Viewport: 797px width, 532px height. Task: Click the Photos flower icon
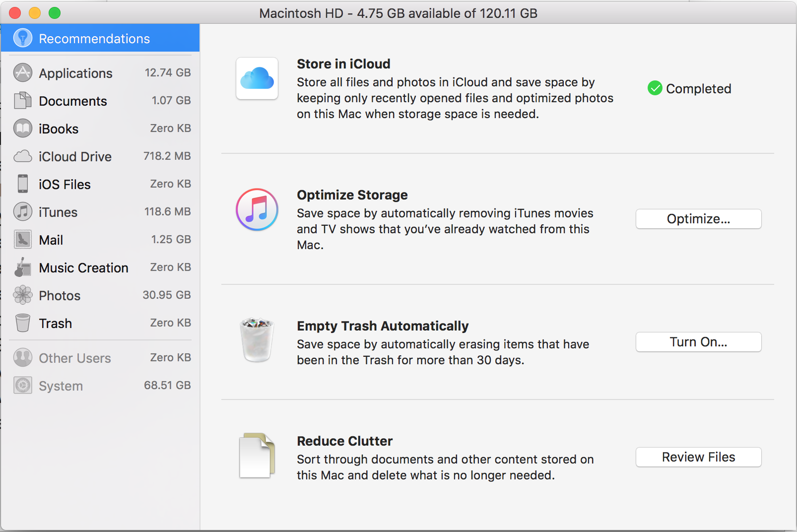click(x=23, y=295)
